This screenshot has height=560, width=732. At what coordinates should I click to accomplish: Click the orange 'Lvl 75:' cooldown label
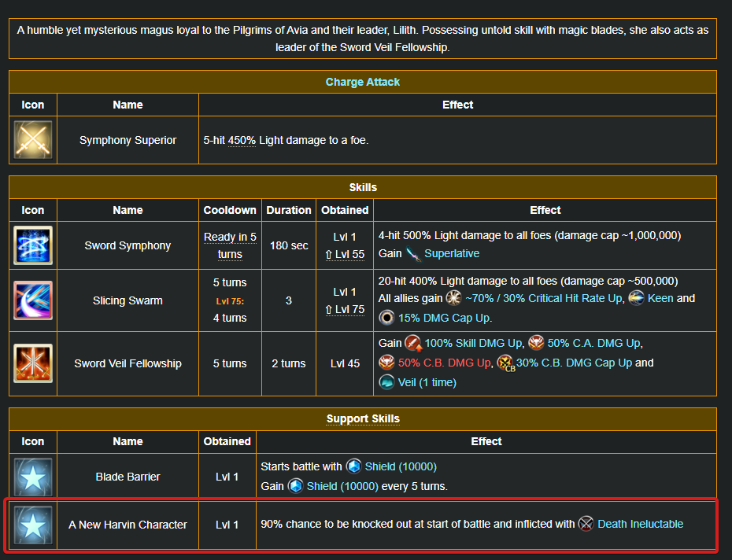point(230,301)
